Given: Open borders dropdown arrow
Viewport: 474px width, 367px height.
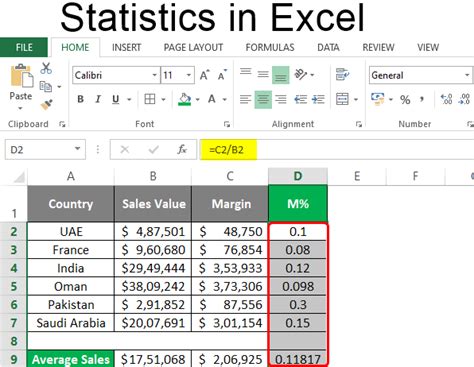Looking at the screenshot, I should pyautogui.click(x=163, y=99).
